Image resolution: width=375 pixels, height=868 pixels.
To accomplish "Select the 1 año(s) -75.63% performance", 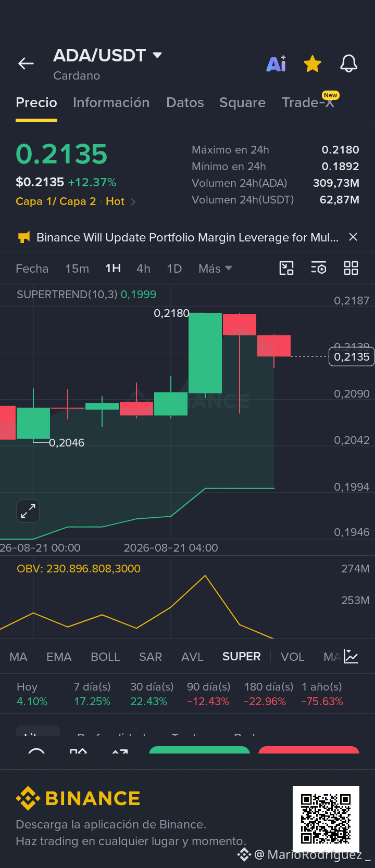I will tap(322, 694).
